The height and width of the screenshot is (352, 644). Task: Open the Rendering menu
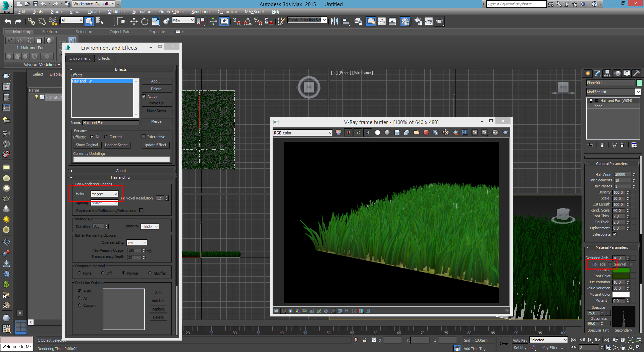coord(200,12)
